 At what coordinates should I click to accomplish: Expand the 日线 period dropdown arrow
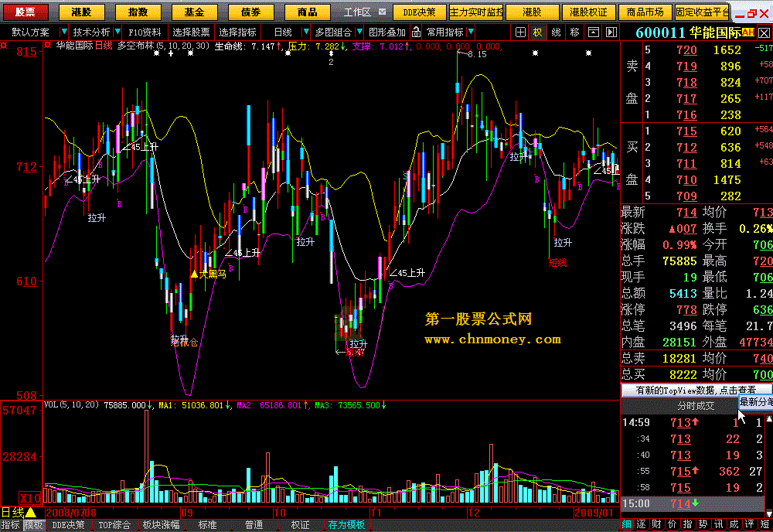point(306,32)
